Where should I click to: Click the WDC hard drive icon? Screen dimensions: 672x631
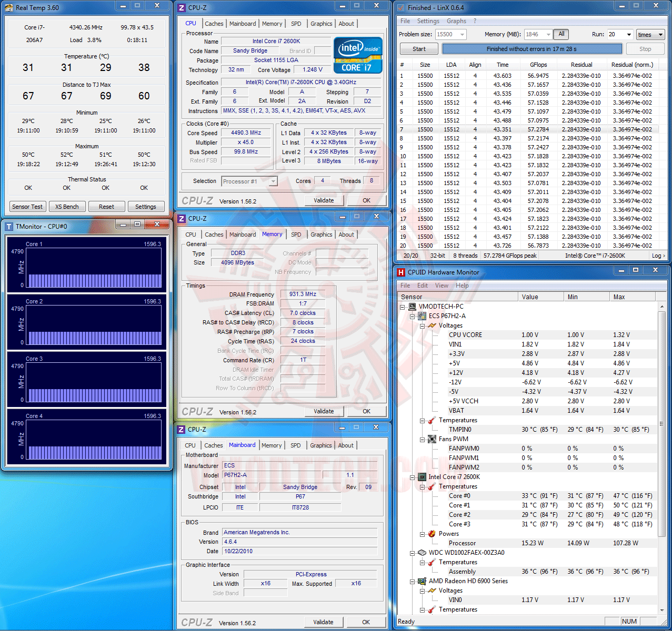pyautogui.click(x=422, y=553)
